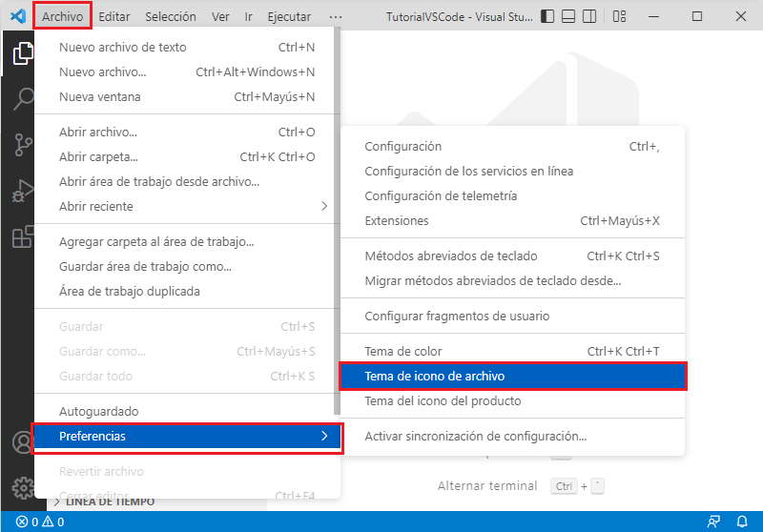Choose Agregar carpeta al área de trabajo
Viewport: 763px width, 532px height.
coord(187,241)
